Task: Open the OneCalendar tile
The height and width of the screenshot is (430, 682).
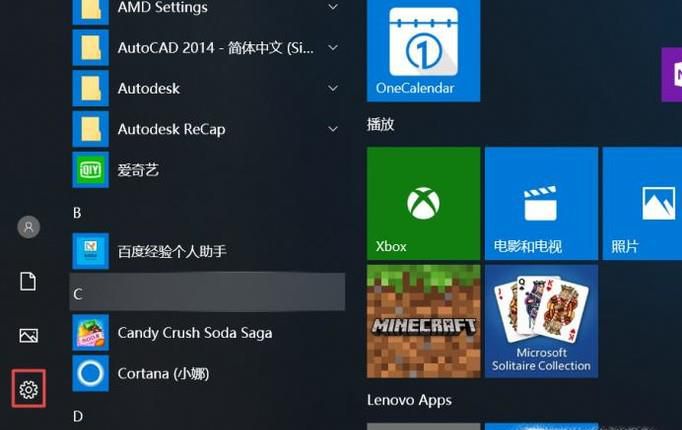Action: click(424, 50)
